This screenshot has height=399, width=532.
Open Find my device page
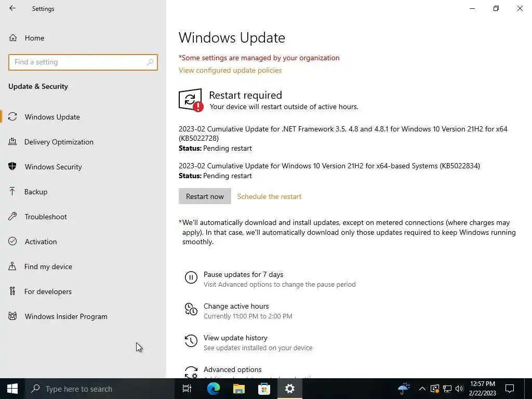coord(48,267)
